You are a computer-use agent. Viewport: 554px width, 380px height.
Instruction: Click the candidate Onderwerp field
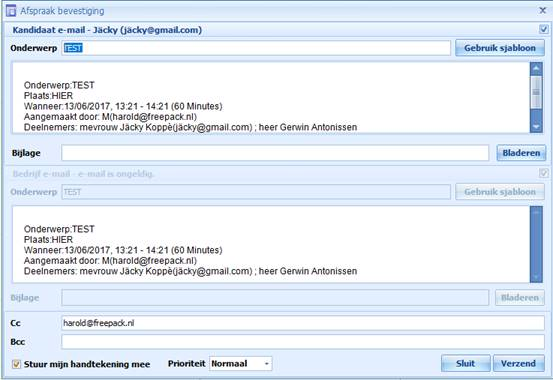point(256,48)
